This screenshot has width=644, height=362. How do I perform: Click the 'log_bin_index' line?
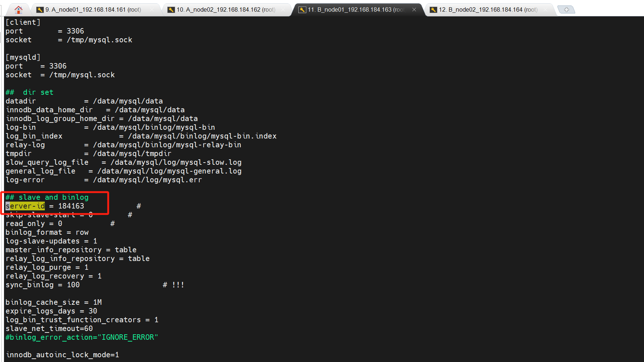point(141,136)
